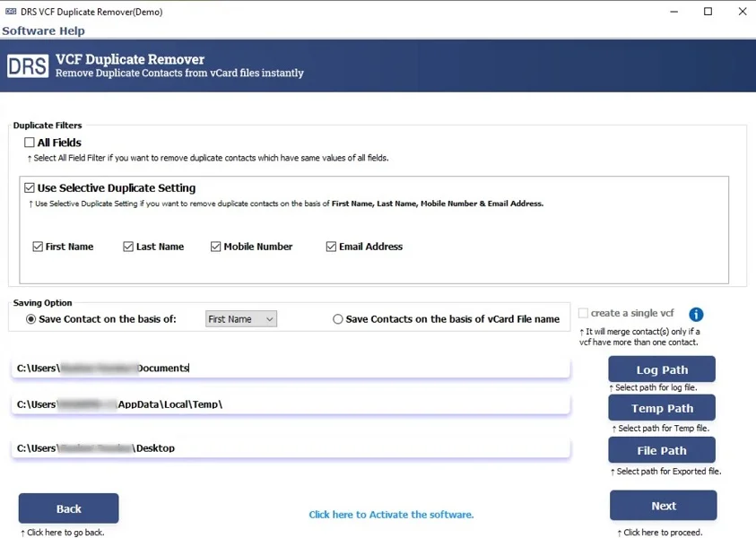
Task: Click the File Path button
Action: pyautogui.click(x=661, y=450)
